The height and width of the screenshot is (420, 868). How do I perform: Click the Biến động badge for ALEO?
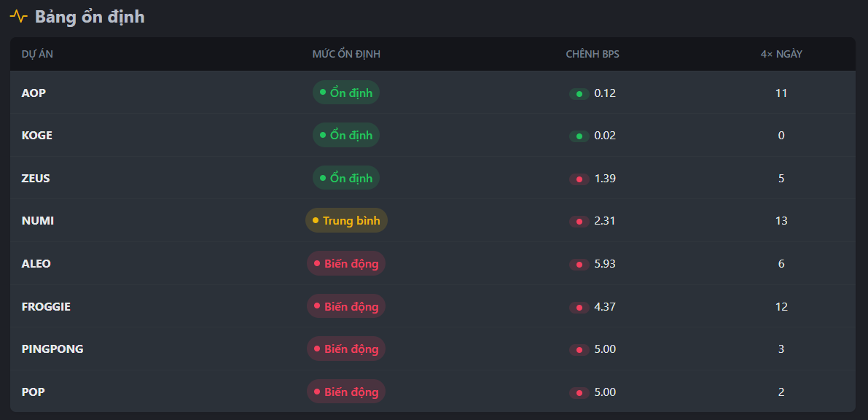tap(346, 263)
